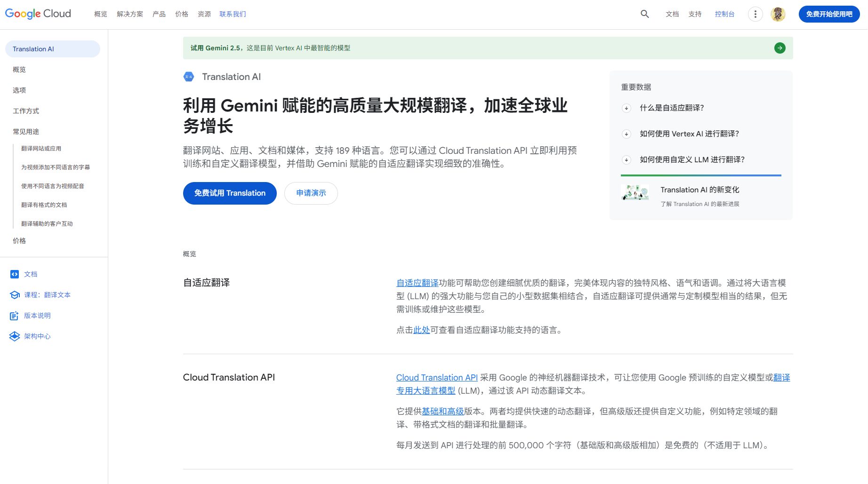This screenshot has width=868, height=484.
Task: Open the three-dot more options menu
Action: pyautogui.click(x=755, y=14)
